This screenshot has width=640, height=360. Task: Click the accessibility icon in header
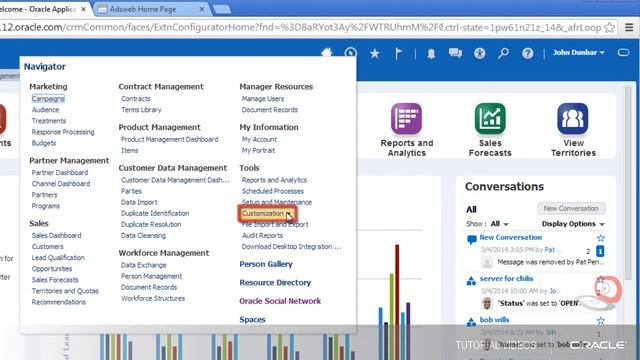[x=480, y=53]
